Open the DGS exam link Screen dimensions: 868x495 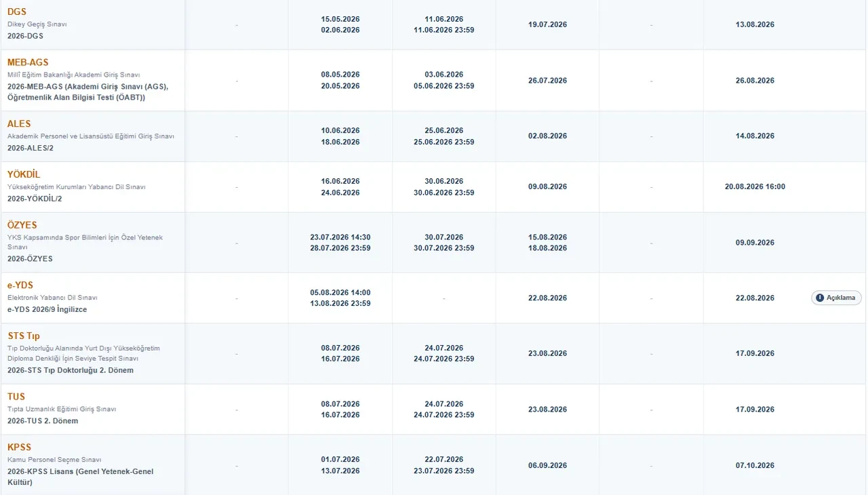(17, 12)
